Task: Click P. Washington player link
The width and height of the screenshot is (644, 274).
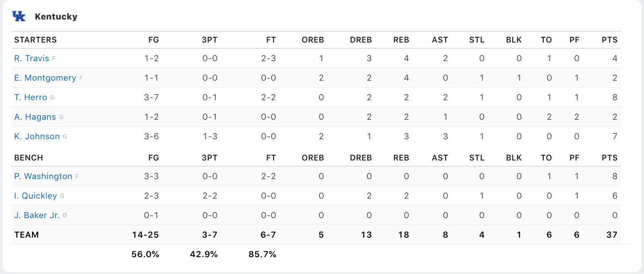Action: pyautogui.click(x=43, y=176)
